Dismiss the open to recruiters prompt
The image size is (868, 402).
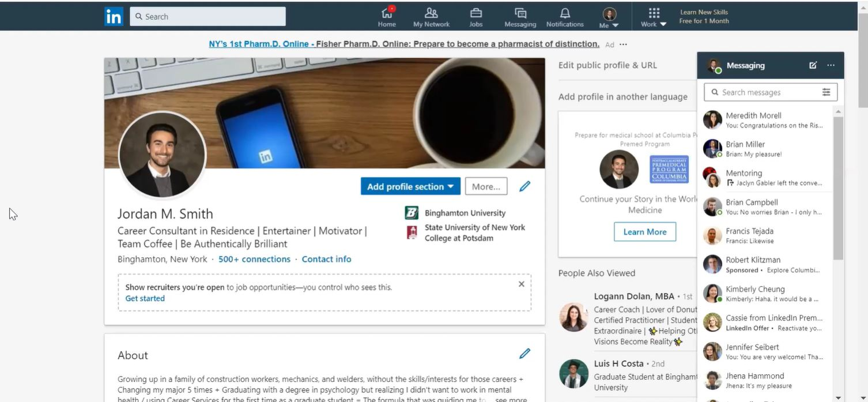[522, 284]
